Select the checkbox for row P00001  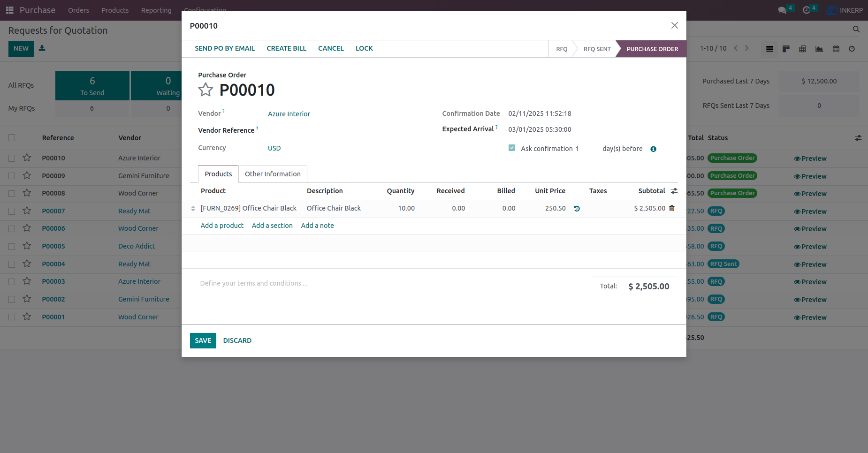12,317
